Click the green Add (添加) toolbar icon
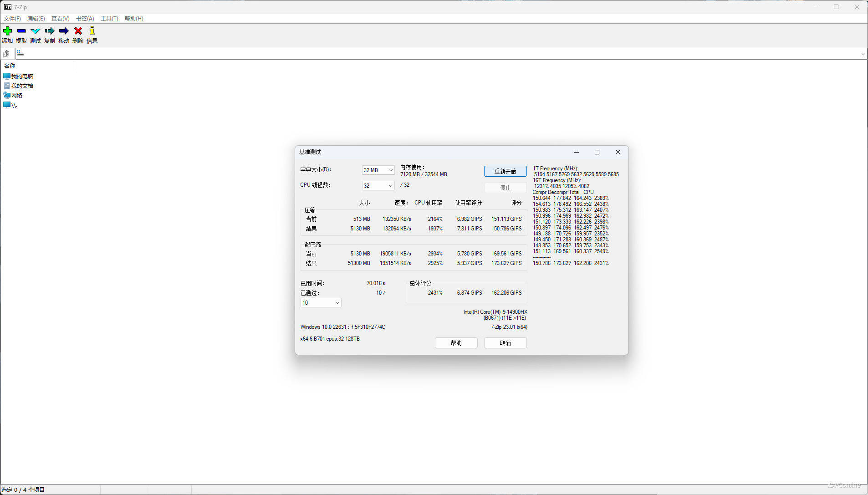Viewport: 868px width, 495px height. tap(8, 31)
